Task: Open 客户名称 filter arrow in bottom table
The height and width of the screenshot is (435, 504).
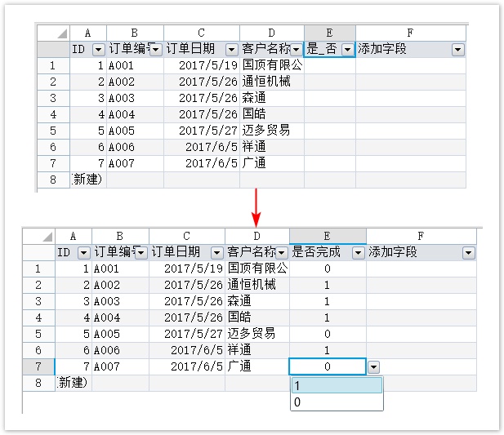Action: coord(281,253)
